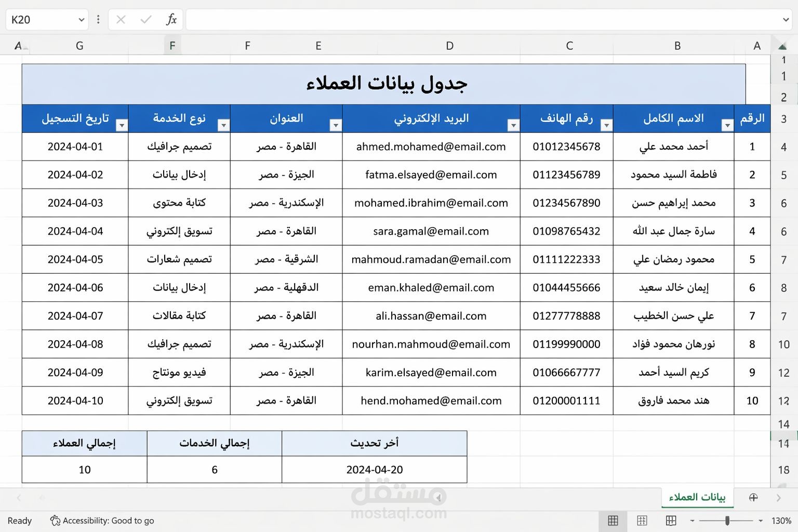Open the formula bar vertical dots handle
The height and width of the screenshot is (532, 798).
[x=98, y=20]
